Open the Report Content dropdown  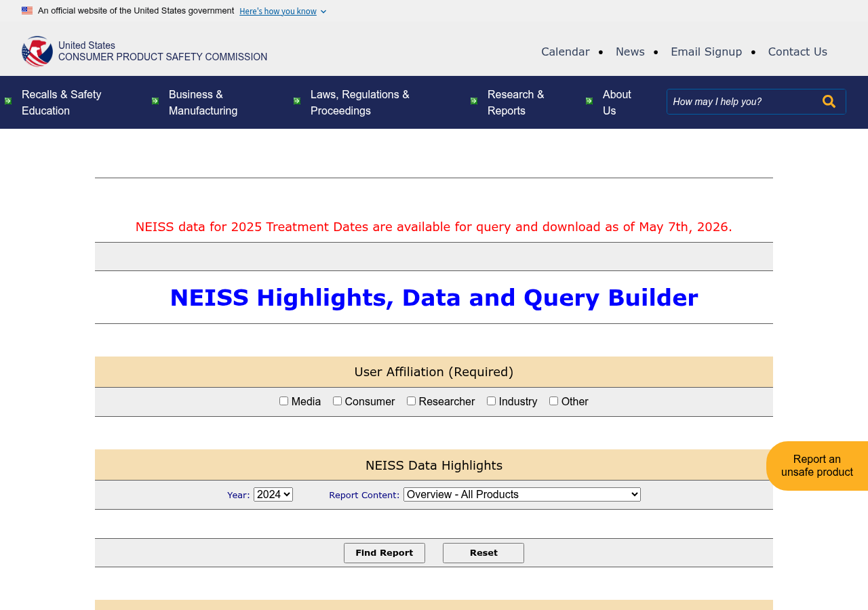522,495
